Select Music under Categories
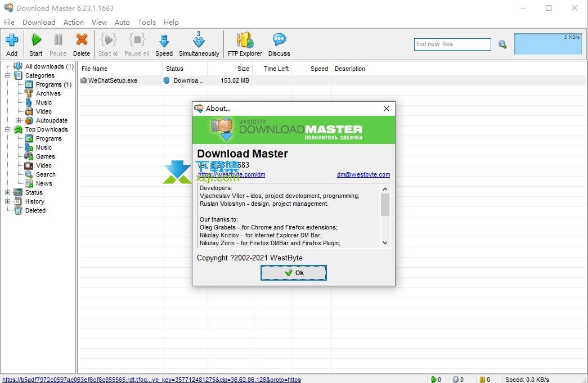Screen dimensions: 588x383 (x=44, y=102)
